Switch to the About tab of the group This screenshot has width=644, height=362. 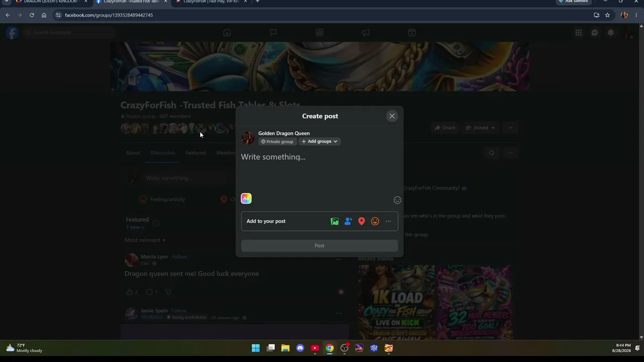point(133,153)
